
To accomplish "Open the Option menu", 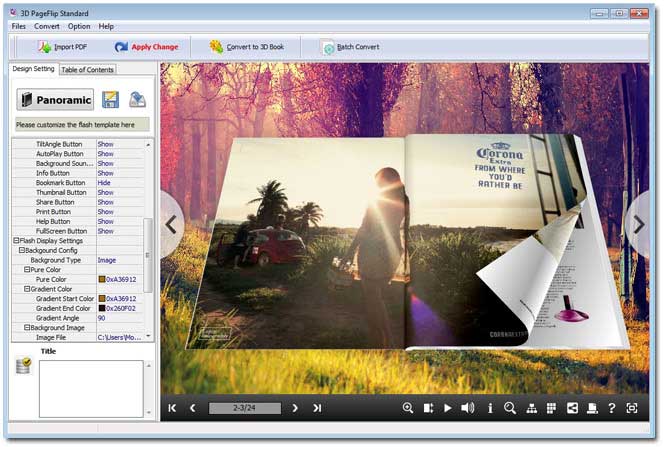I will 79,26.
